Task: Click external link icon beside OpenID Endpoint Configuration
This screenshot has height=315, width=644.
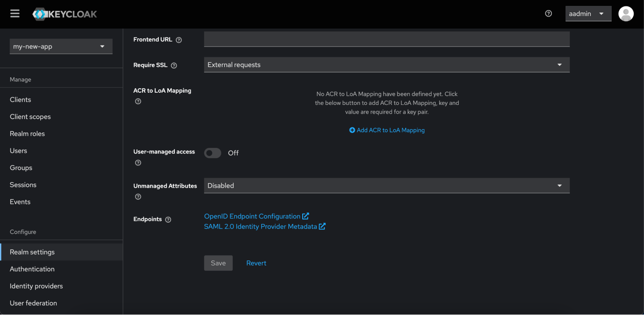Action: click(305, 216)
